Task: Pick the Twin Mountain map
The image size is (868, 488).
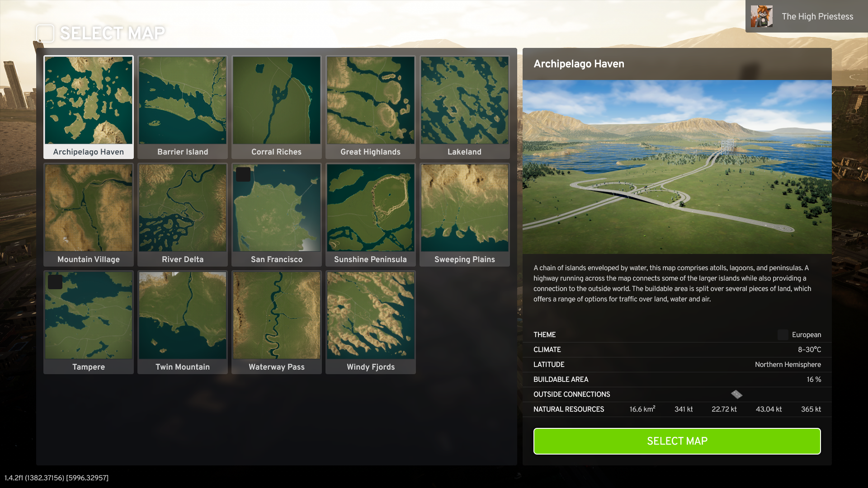Action: pos(183,322)
